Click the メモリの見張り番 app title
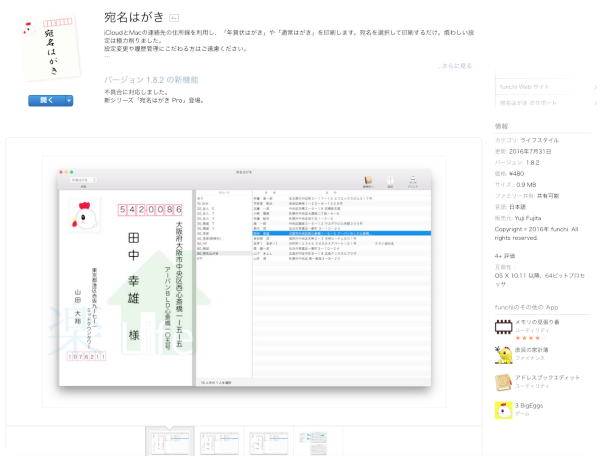Viewport: 600px width, 456px height. pos(537,322)
